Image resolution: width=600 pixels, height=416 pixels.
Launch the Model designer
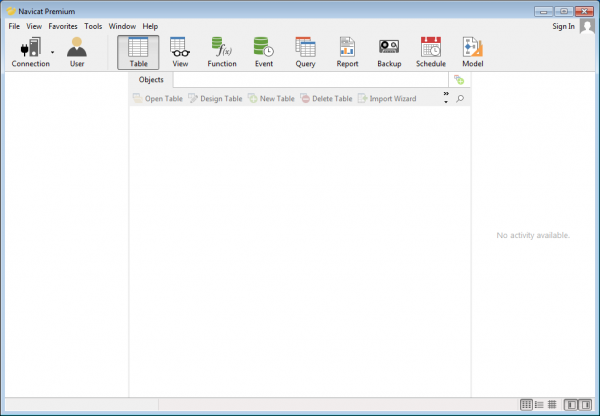(472, 52)
